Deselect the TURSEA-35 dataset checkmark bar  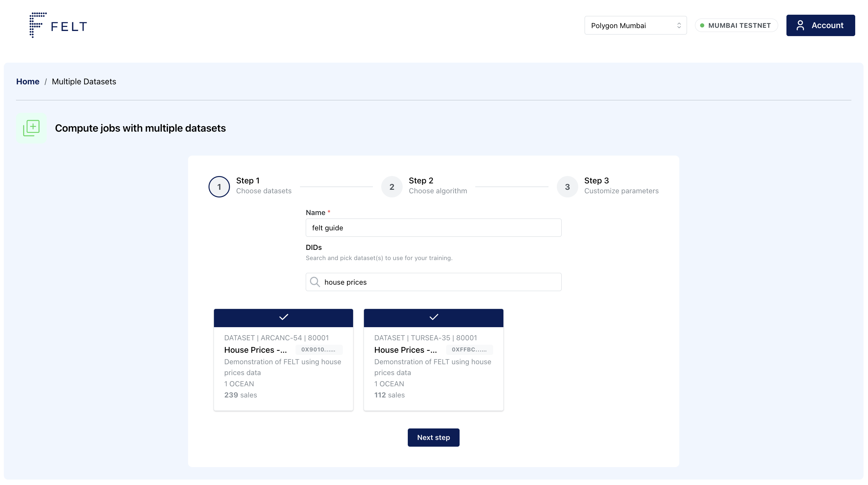click(433, 317)
